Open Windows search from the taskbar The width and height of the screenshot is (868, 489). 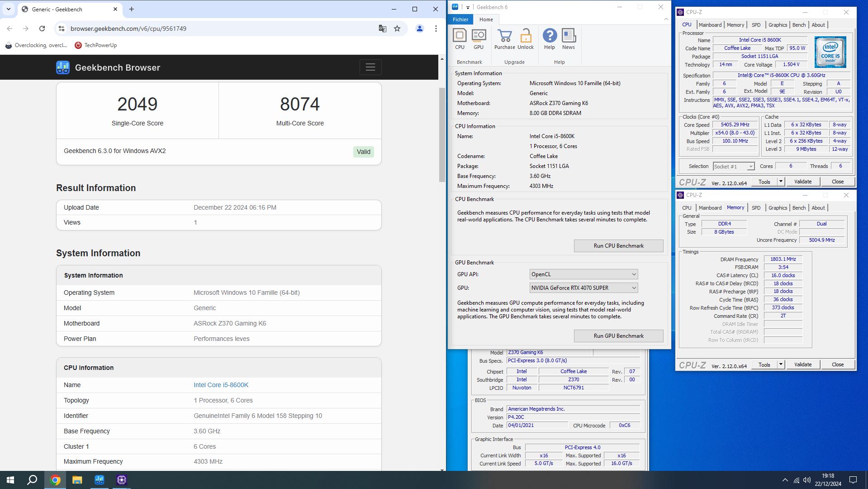[x=32, y=480]
